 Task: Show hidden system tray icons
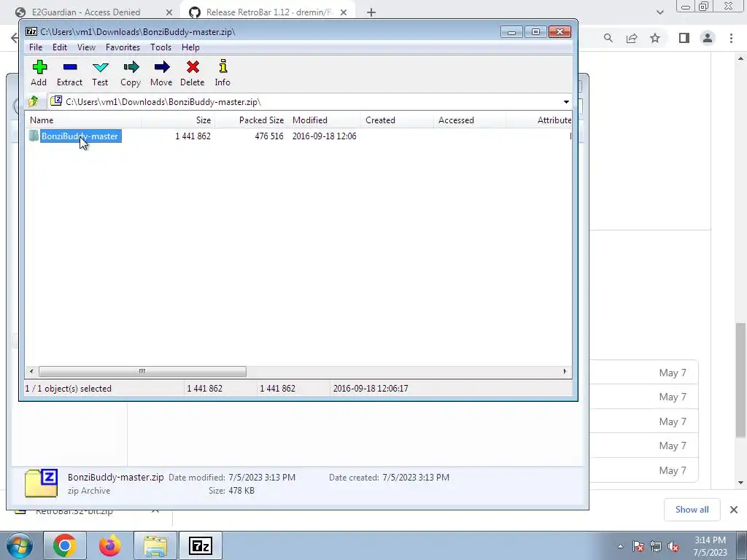[620, 546]
